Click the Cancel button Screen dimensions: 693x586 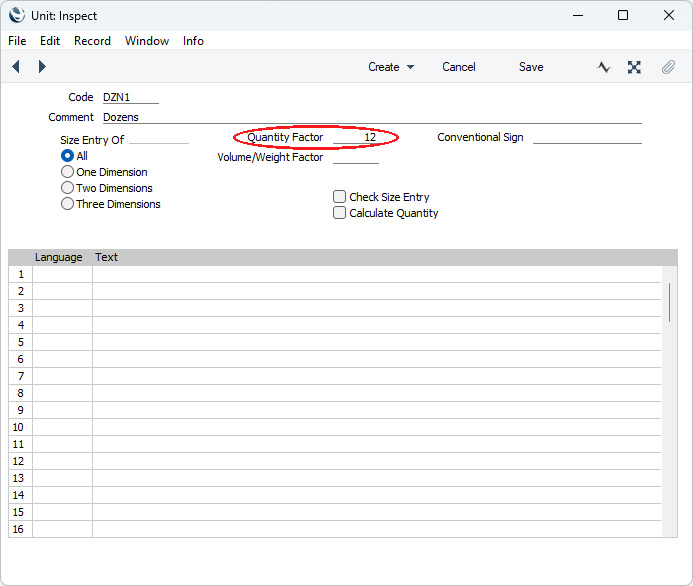tap(459, 67)
